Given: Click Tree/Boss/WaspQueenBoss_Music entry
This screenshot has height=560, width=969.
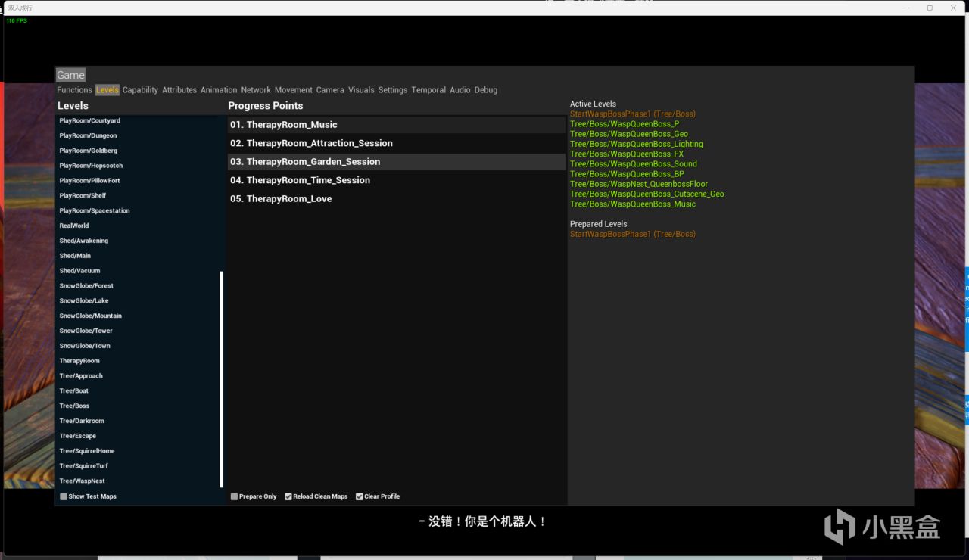Looking at the screenshot, I should click(633, 204).
